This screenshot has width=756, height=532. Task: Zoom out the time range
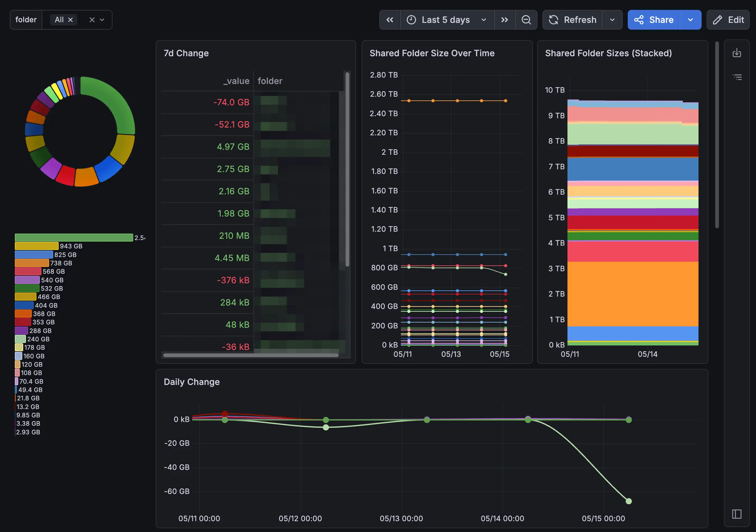point(526,20)
